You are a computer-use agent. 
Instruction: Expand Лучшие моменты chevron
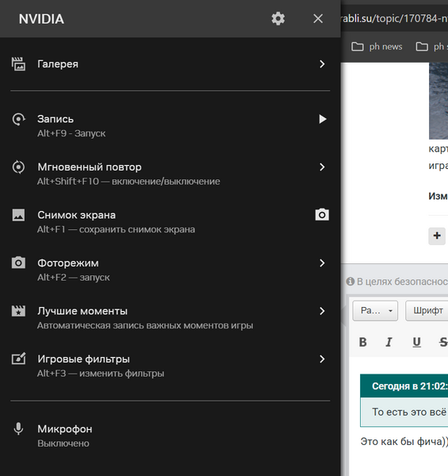322,311
